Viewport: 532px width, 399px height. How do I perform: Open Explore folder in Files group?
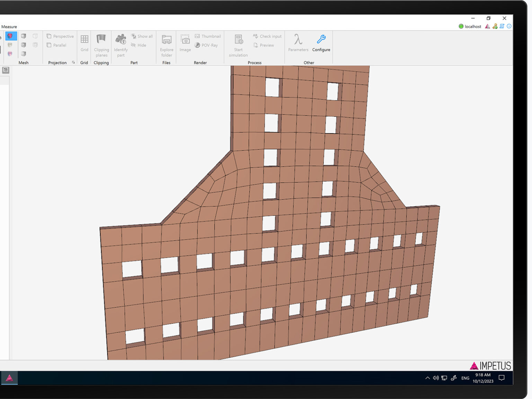point(167,39)
